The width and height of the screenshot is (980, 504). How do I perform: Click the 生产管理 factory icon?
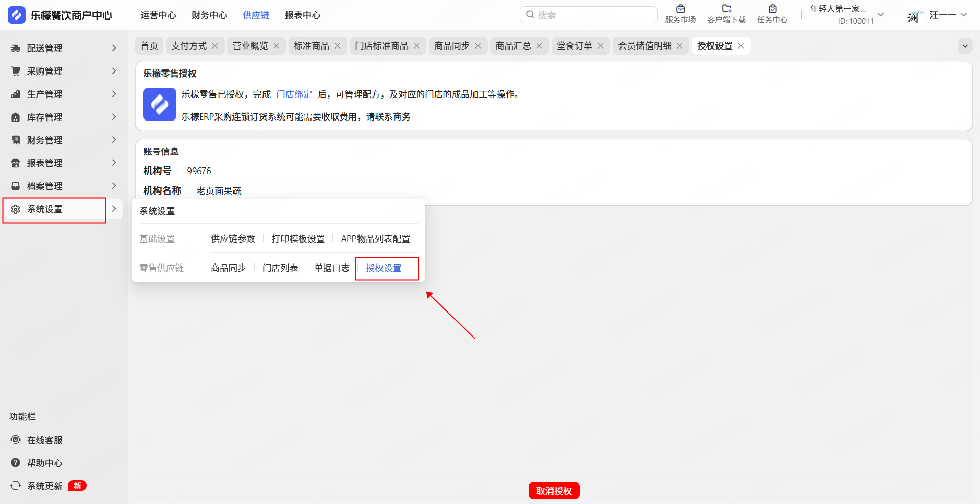(x=16, y=94)
